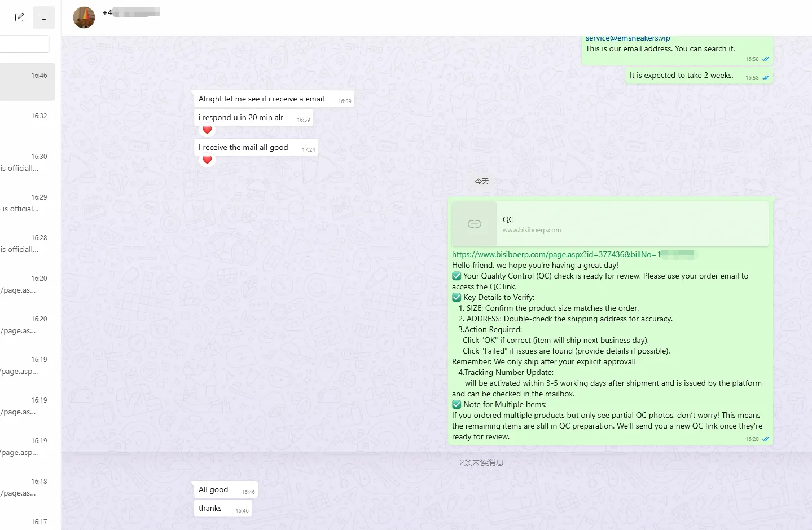Click the new chat compose icon
Screen dimensions: 812x530
click(19, 17)
